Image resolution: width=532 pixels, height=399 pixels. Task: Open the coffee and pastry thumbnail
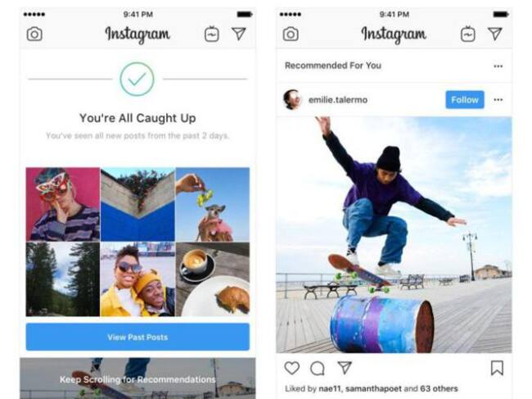pos(213,279)
